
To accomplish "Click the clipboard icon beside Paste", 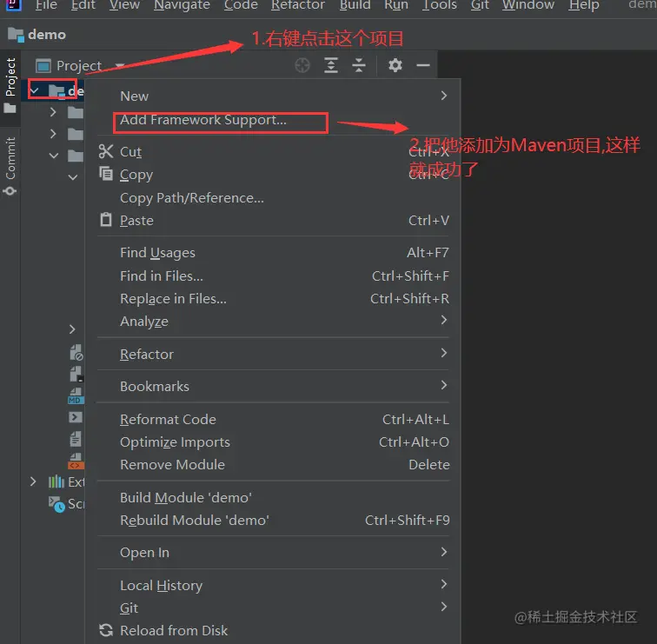I will tap(106, 220).
